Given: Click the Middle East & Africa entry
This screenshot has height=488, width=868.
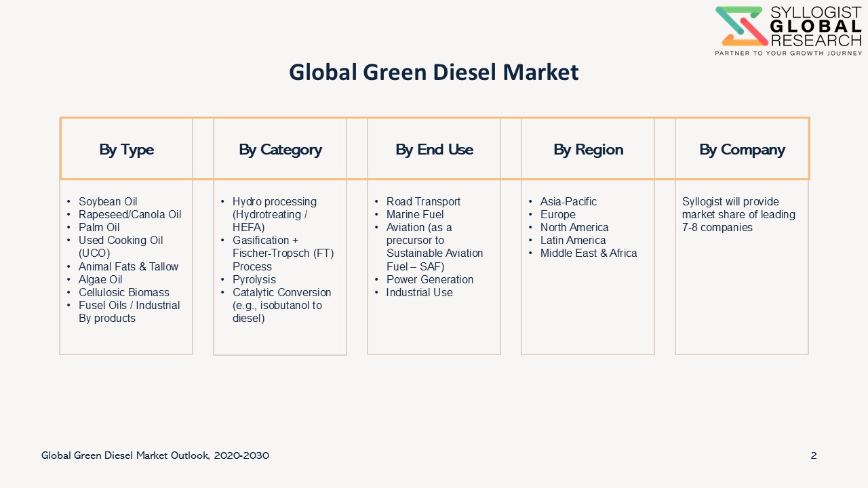Looking at the screenshot, I should [589, 253].
